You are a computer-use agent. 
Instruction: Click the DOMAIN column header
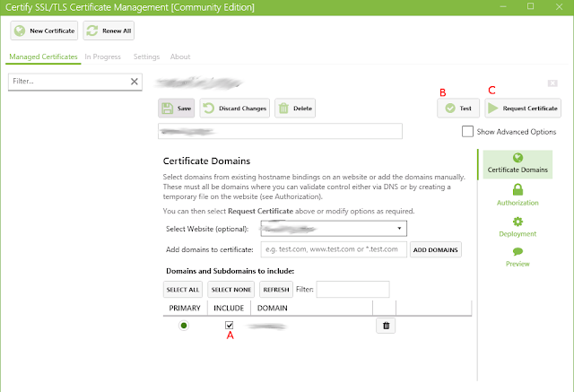coord(273,308)
